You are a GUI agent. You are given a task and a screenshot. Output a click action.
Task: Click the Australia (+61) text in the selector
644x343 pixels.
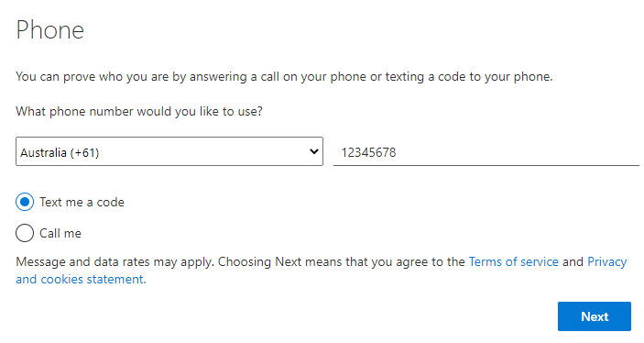click(60, 153)
